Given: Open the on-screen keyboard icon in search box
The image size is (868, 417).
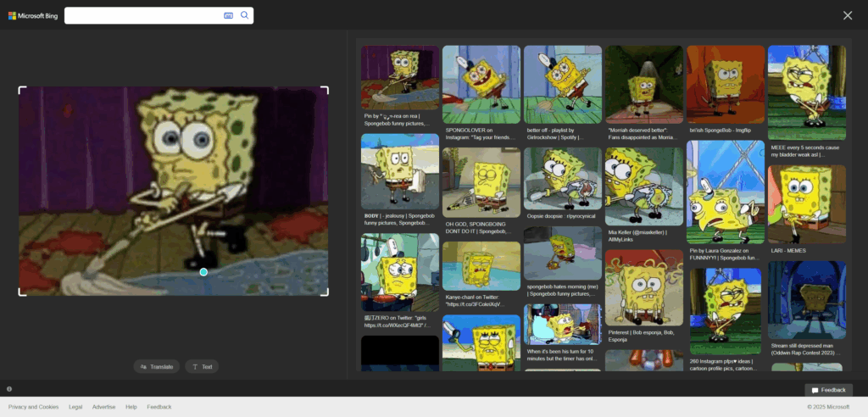Looking at the screenshot, I should coord(228,15).
